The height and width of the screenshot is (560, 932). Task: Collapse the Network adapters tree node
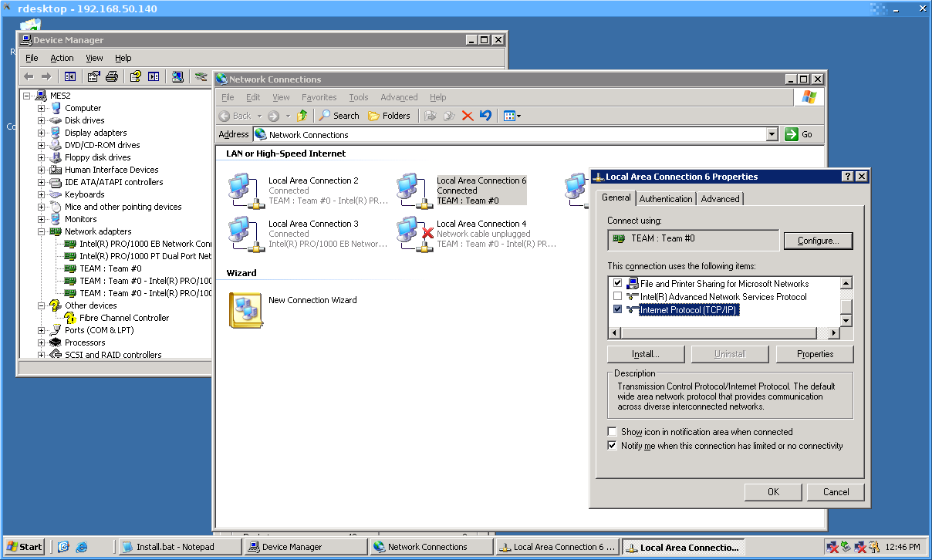coord(42,231)
